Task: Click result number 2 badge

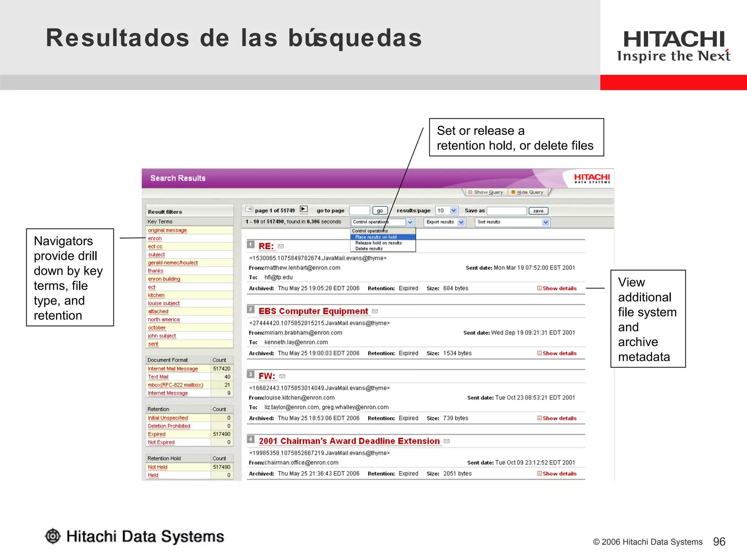Action: pyautogui.click(x=251, y=310)
